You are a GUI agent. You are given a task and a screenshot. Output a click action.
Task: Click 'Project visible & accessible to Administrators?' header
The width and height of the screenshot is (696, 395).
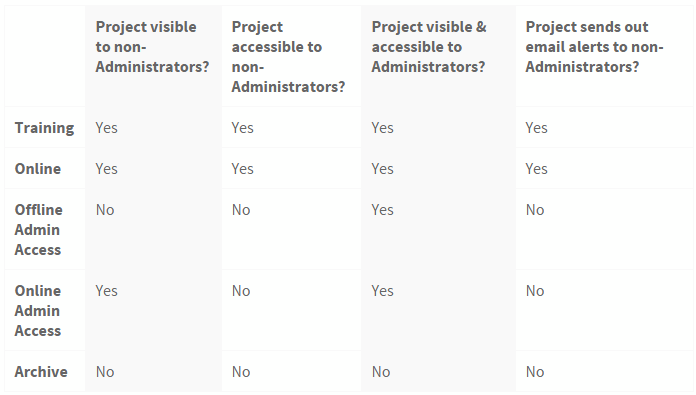429,47
